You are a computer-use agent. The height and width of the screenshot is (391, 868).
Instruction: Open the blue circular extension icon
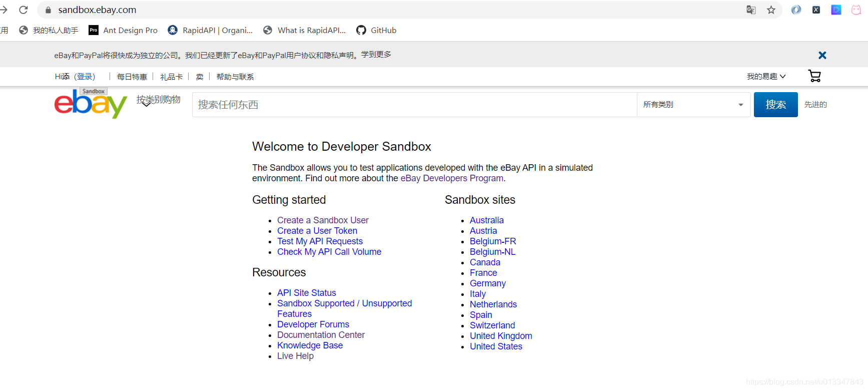796,10
